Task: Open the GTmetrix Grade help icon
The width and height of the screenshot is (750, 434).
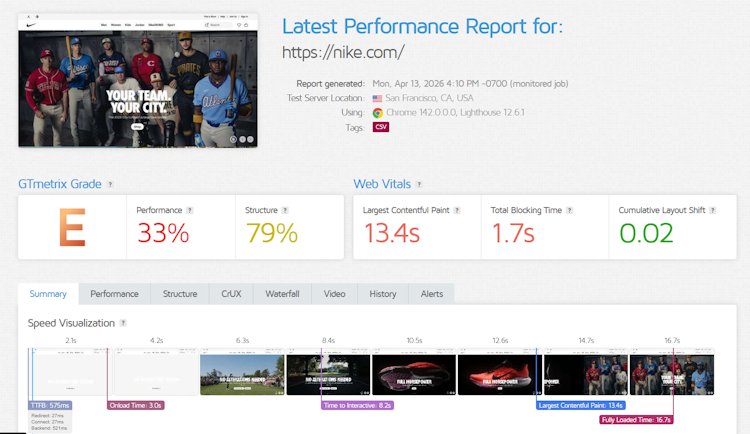Action: click(110, 184)
